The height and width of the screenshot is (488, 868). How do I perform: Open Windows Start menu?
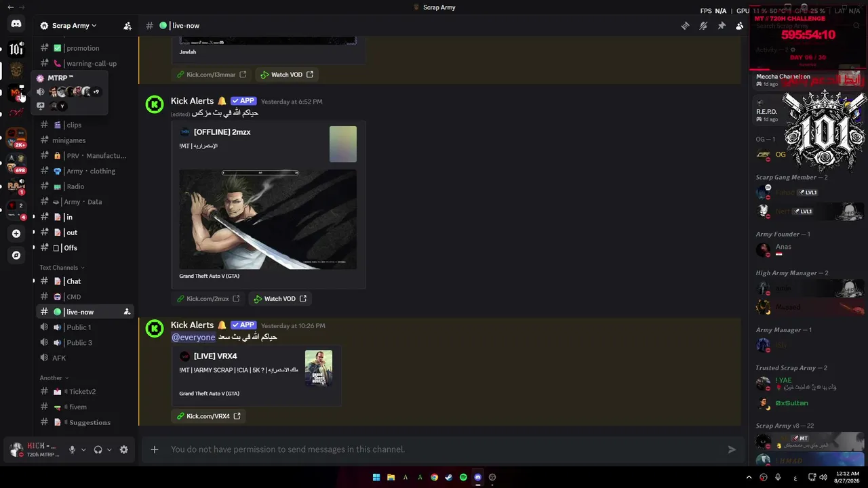coord(376,477)
